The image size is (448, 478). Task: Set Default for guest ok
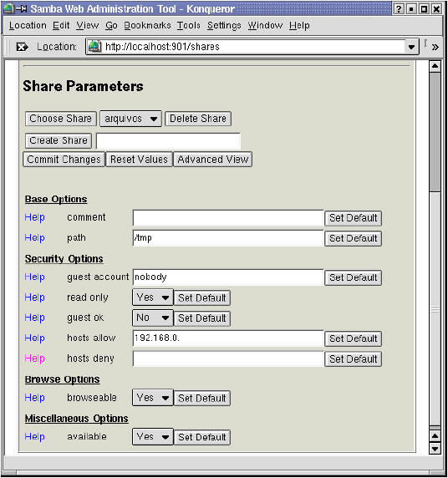202,318
